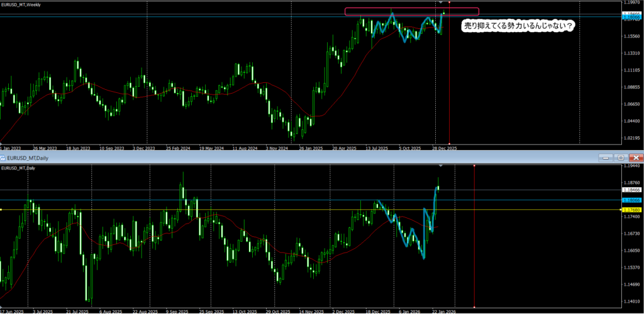Image resolution: width=644 pixels, height=314 pixels.
Task: Click the blue 1.18066 price label on Daily chart
Action: pyautogui.click(x=631, y=200)
